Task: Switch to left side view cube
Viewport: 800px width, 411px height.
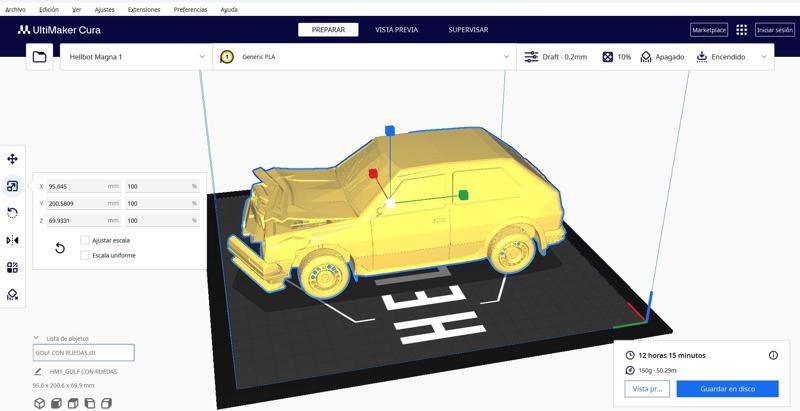Action: point(90,403)
